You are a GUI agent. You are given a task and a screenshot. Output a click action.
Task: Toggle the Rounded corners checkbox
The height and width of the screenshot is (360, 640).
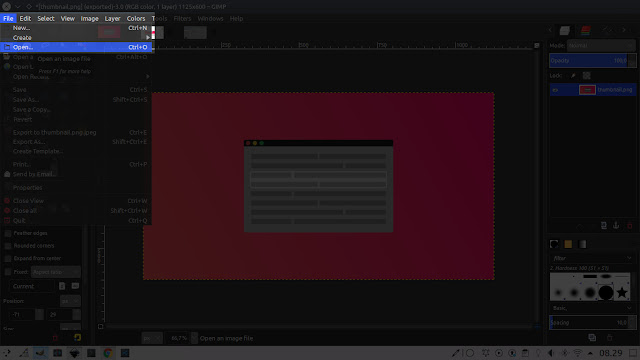coord(8,246)
